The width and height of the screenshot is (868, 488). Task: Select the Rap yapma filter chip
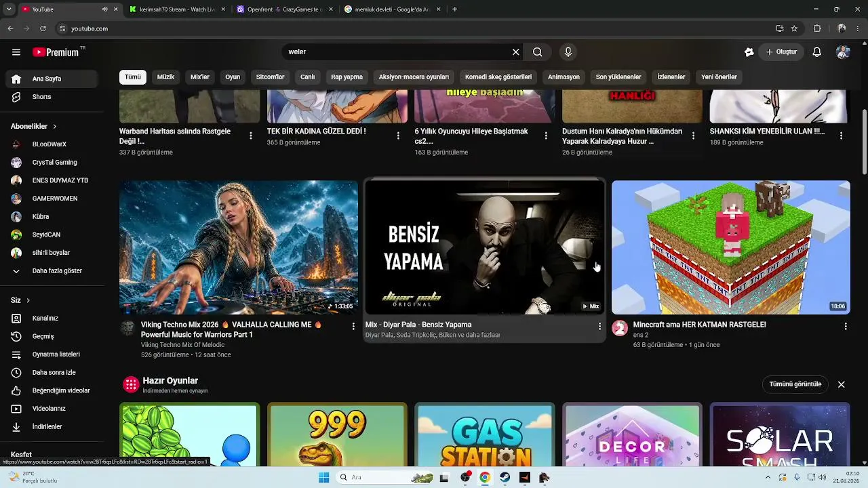(x=347, y=77)
